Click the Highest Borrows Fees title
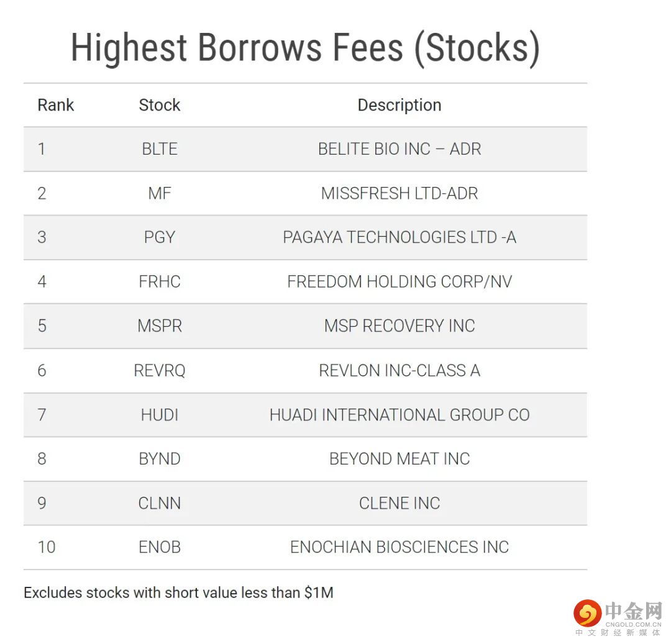 [x=305, y=48]
